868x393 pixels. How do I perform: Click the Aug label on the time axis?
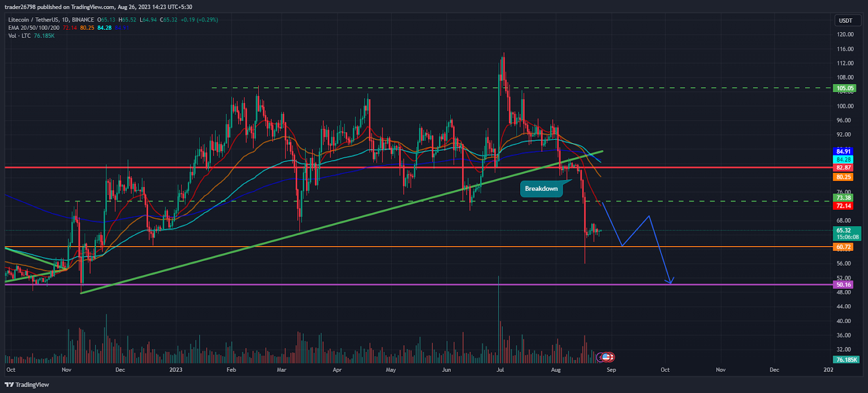point(556,370)
